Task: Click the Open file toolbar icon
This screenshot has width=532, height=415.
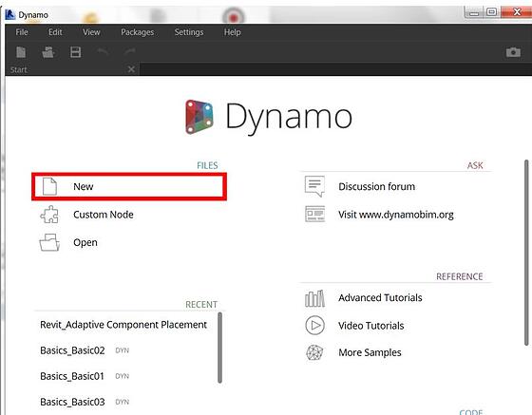Action: tap(47, 52)
